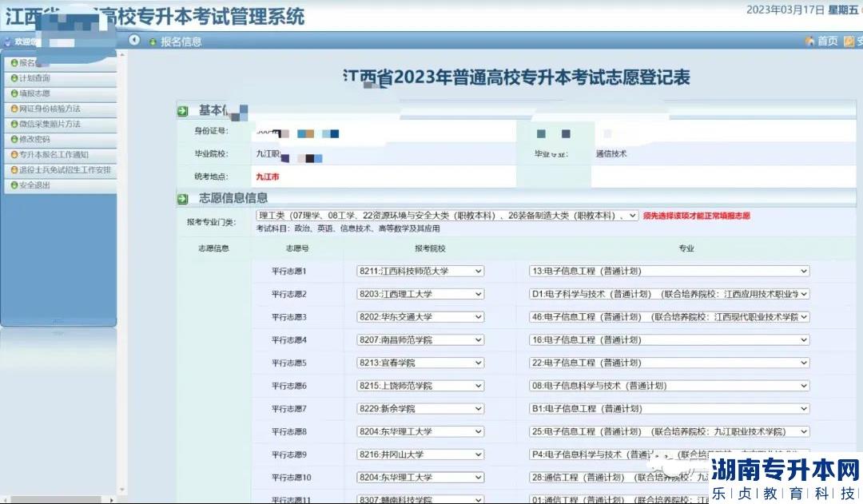Click the 通信技术 graduation major value
Viewport: 863px width, 504px height.
(x=611, y=154)
